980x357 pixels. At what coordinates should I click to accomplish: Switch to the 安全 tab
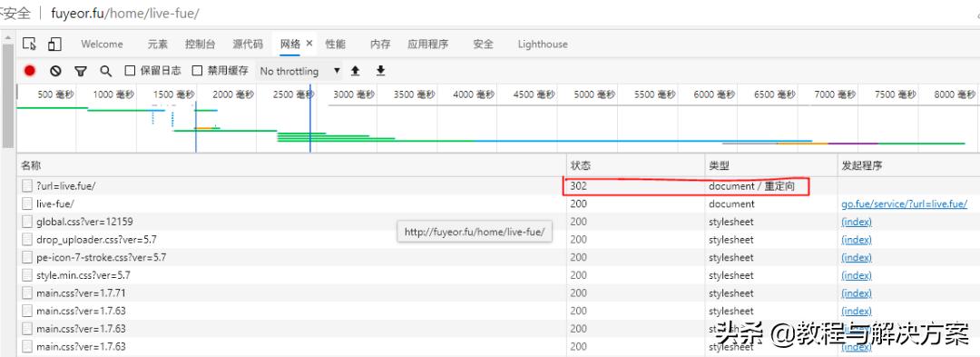483,44
